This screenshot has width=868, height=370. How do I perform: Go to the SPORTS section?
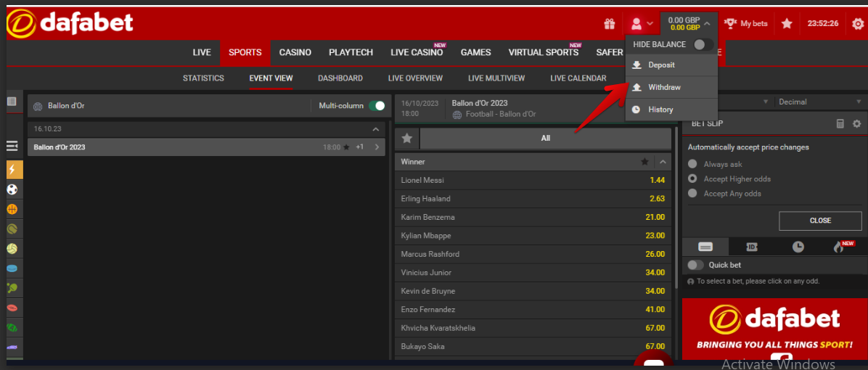[x=245, y=52]
